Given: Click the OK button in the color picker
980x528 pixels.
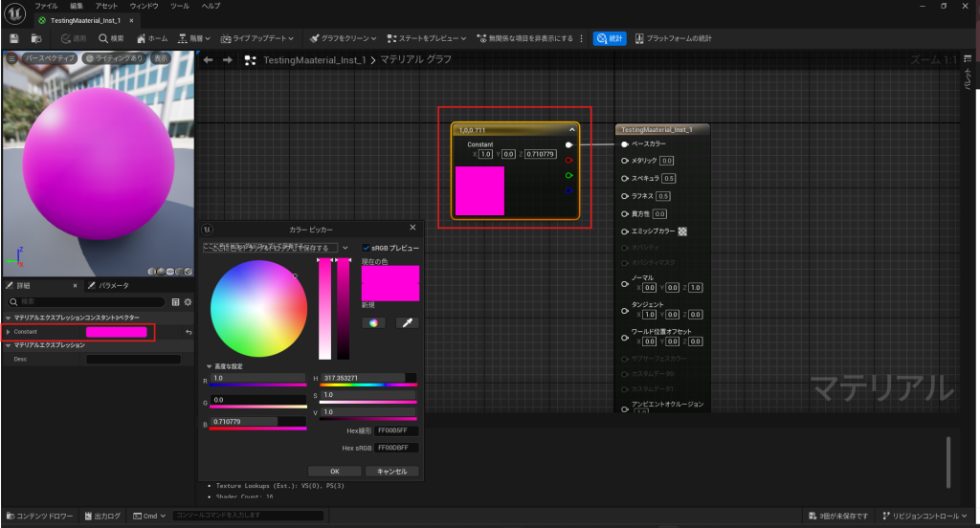Looking at the screenshot, I should pyautogui.click(x=334, y=471).
